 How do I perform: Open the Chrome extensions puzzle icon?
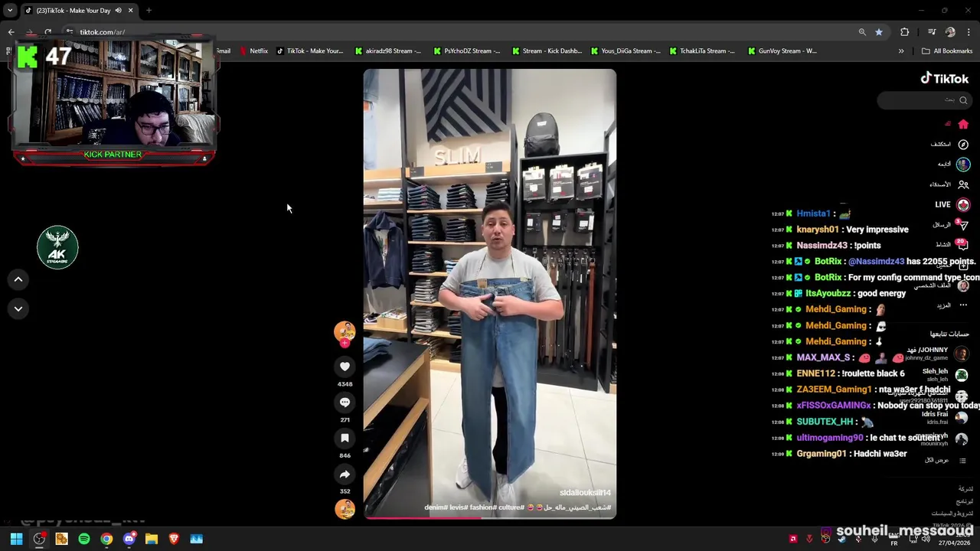(x=905, y=32)
